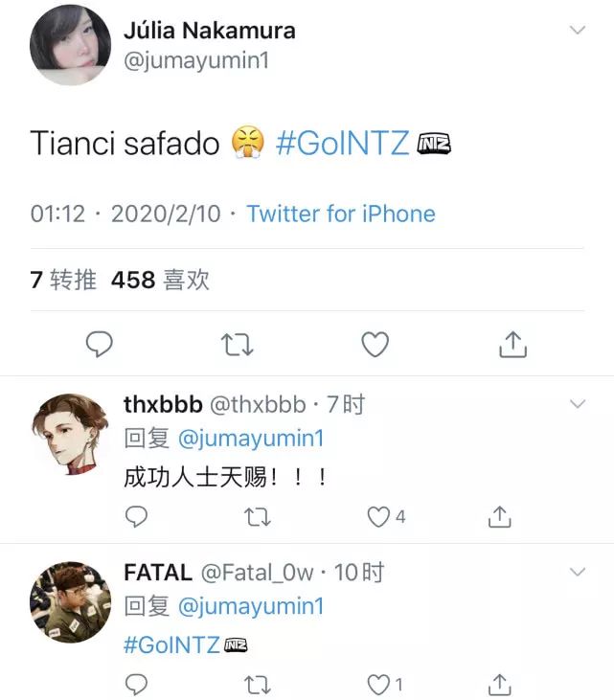614x700 pixels.
Task: Retweet FATAL's #GoINTZ reply
Action: 258,685
